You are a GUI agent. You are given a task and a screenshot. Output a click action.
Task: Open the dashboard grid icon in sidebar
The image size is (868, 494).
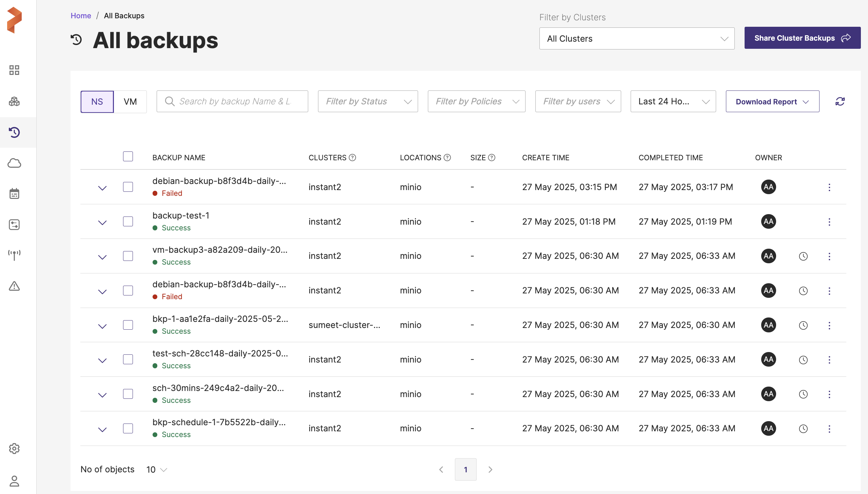click(x=14, y=70)
